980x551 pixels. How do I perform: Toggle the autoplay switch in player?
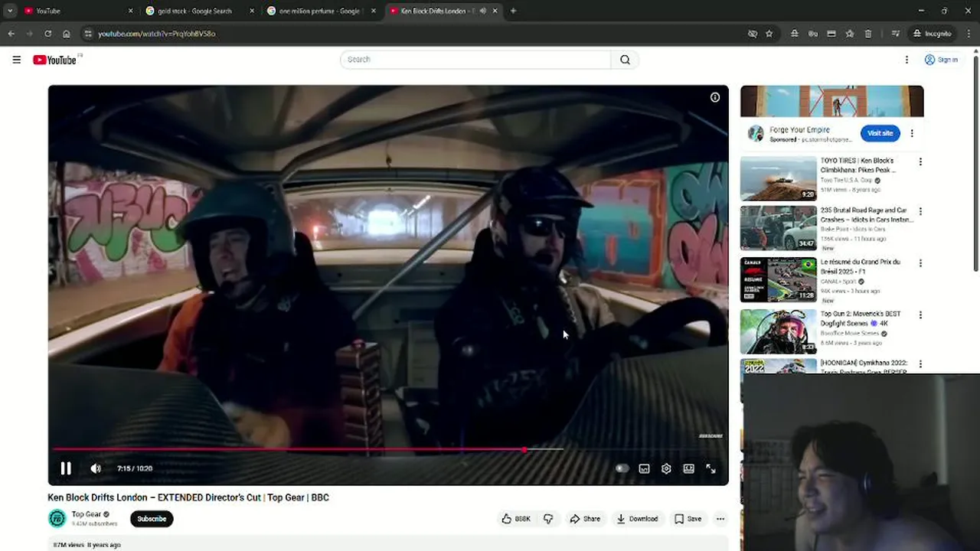[x=622, y=468]
